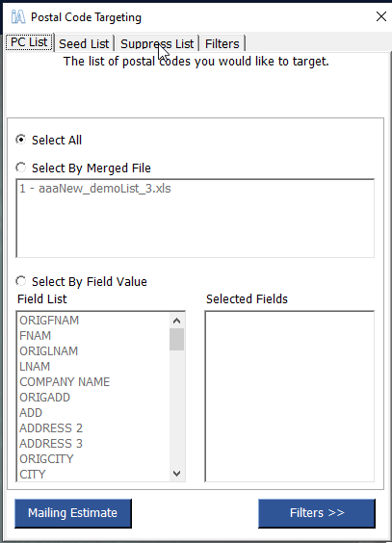
Task: Select aaaNew_demoList_3.xls in merged file list
Action: tap(95, 189)
